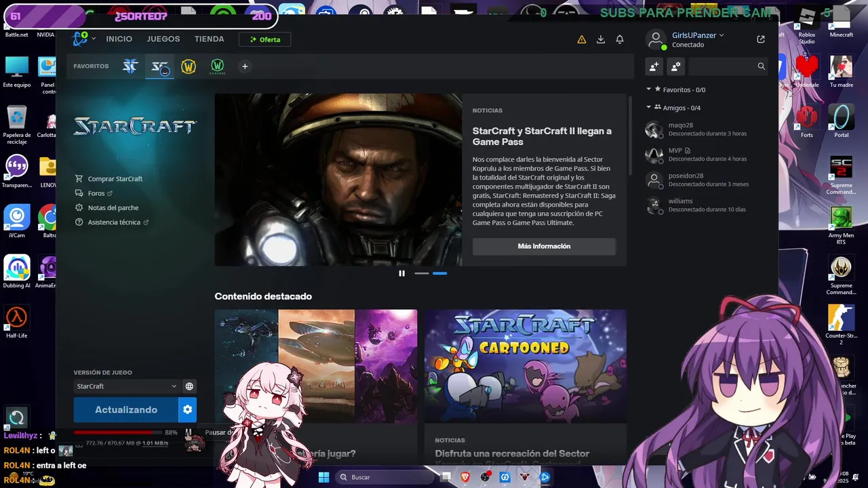Open WoW Classic from favorites

[218, 66]
